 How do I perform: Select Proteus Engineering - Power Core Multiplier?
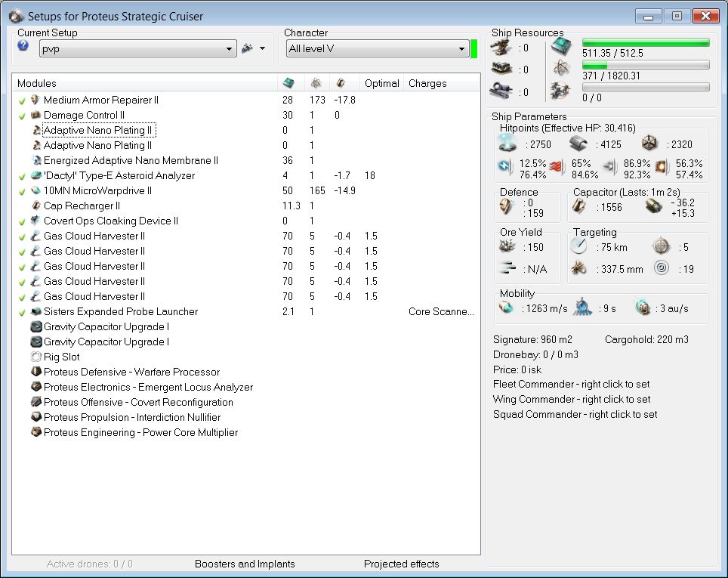tap(140, 433)
